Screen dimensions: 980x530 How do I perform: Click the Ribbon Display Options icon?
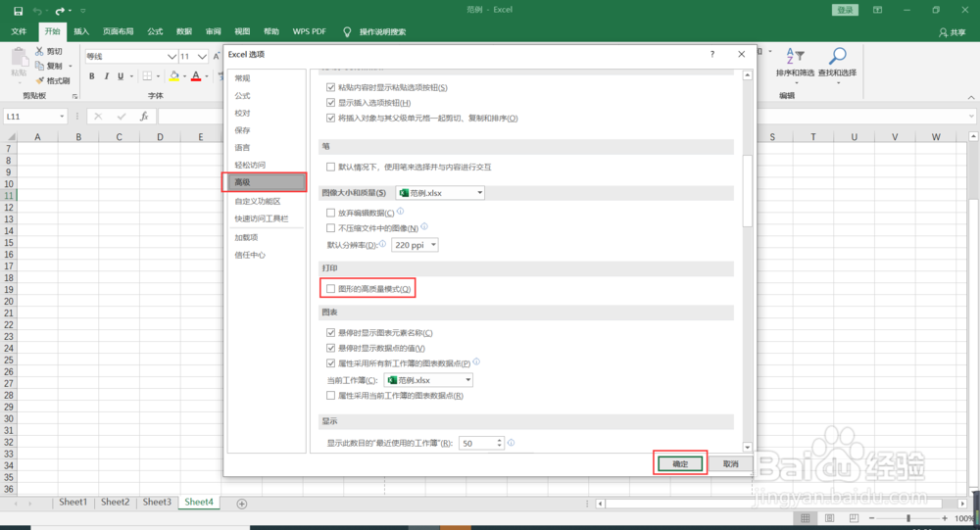(x=877, y=10)
